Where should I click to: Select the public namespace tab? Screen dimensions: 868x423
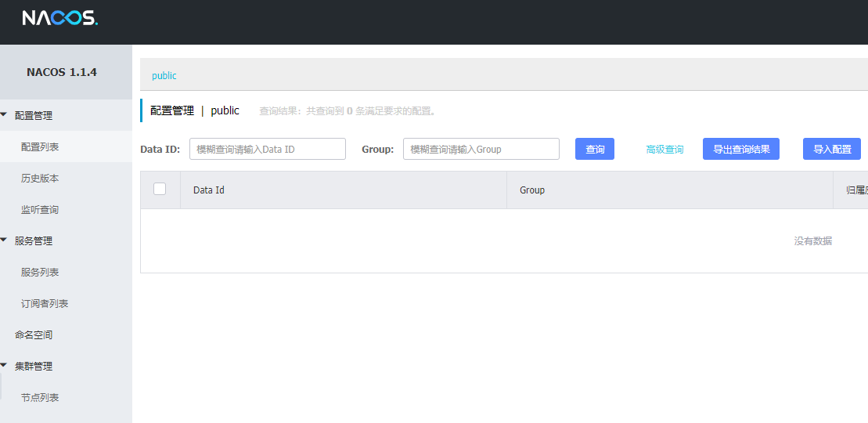click(x=164, y=76)
